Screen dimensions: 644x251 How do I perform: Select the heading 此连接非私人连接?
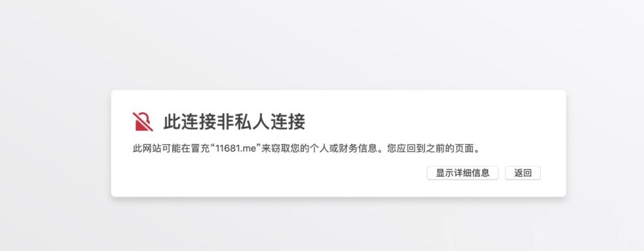(234, 122)
